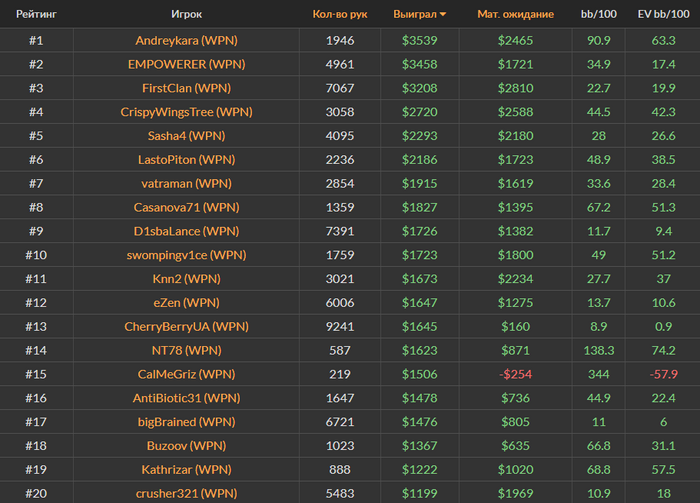Click the EV bb/100 column header
700x503 pixels.
pyautogui.click(x=663, y=14)
